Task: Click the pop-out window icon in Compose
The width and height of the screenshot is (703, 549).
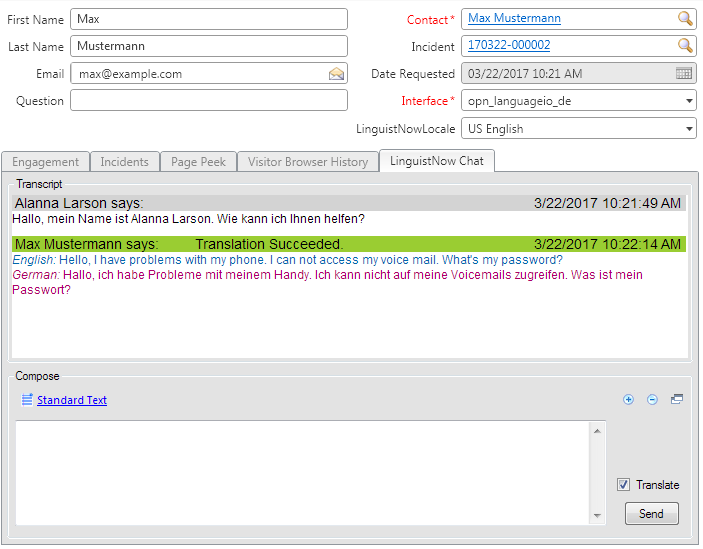Action: 677,400
